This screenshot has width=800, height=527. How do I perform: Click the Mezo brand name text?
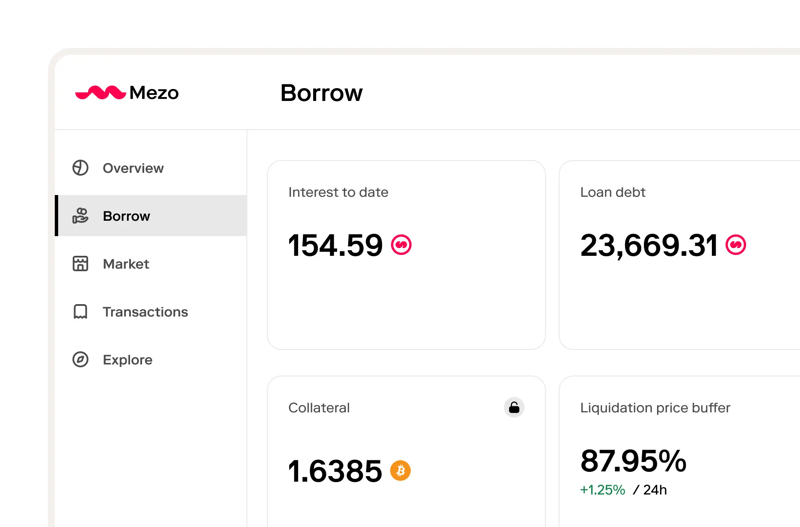154,93
